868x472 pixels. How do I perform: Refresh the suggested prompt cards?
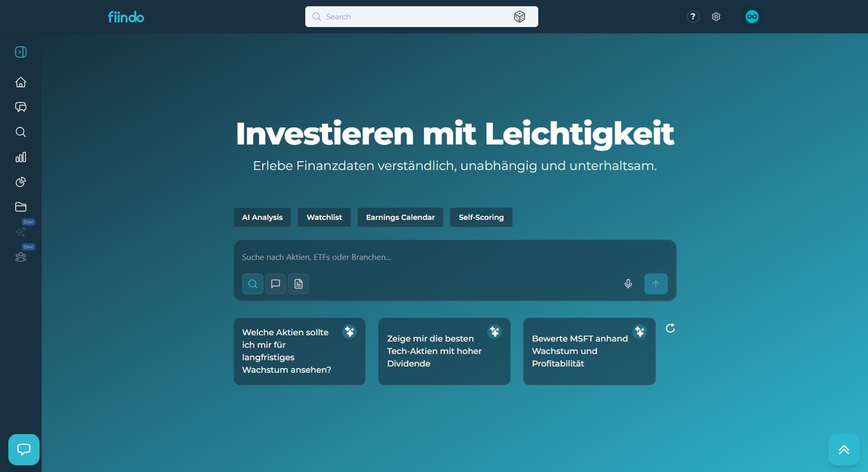click(x=670, y=328)
